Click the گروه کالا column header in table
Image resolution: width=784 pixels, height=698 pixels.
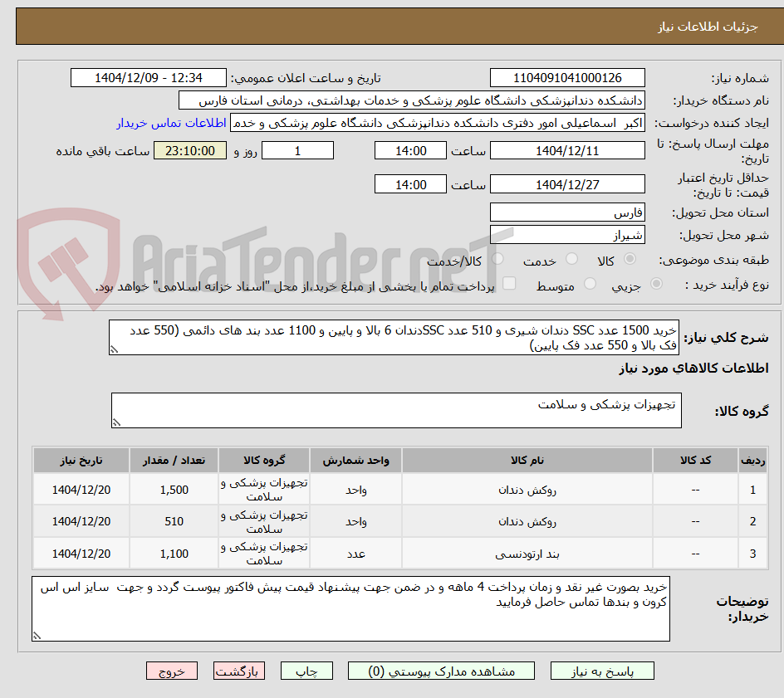(x=264, y=460)
